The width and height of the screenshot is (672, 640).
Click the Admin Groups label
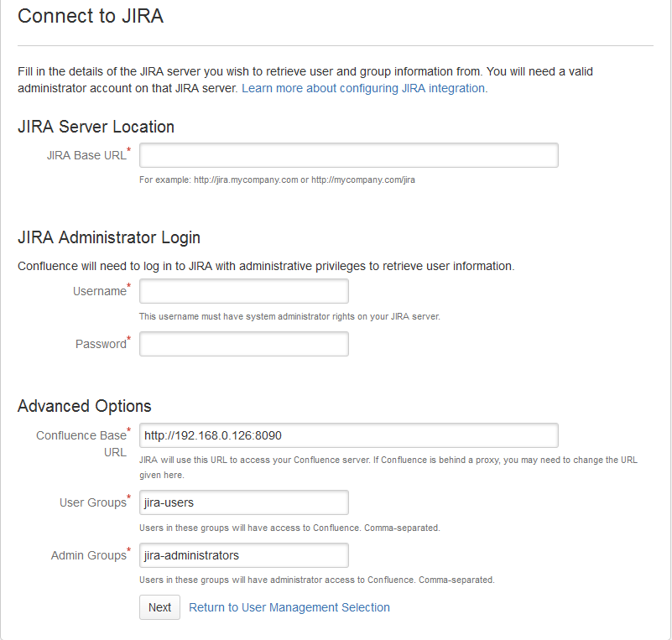tap(91, 554)
